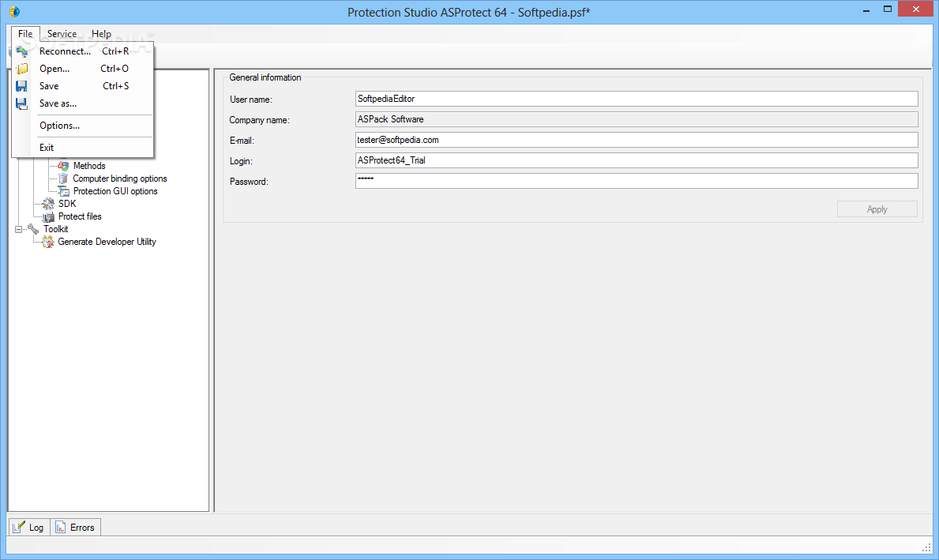
Task: Click the 'General information' group title
Action: (x=265, y=77)
